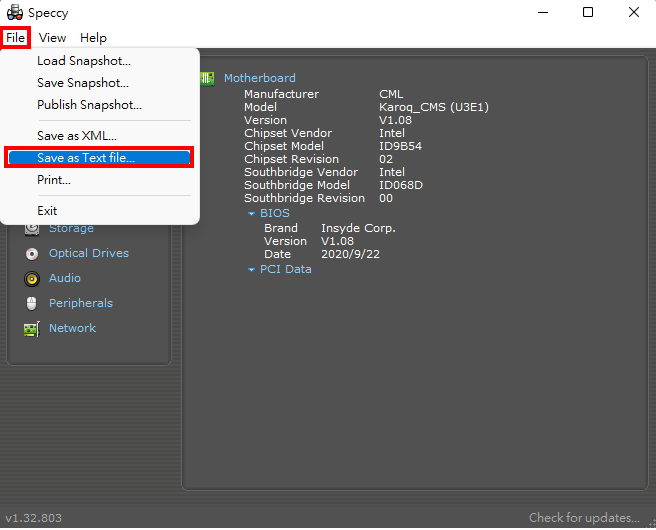The image size is (656, 530).
Task: Open the Audio section
Action: point(65,278)
